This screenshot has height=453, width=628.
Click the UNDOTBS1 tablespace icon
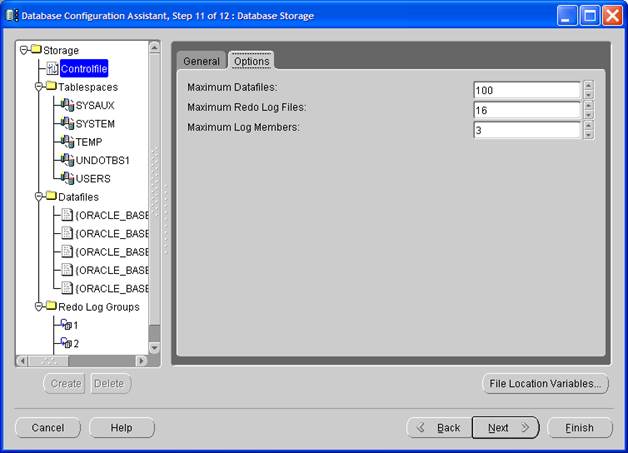click(67, 160)
